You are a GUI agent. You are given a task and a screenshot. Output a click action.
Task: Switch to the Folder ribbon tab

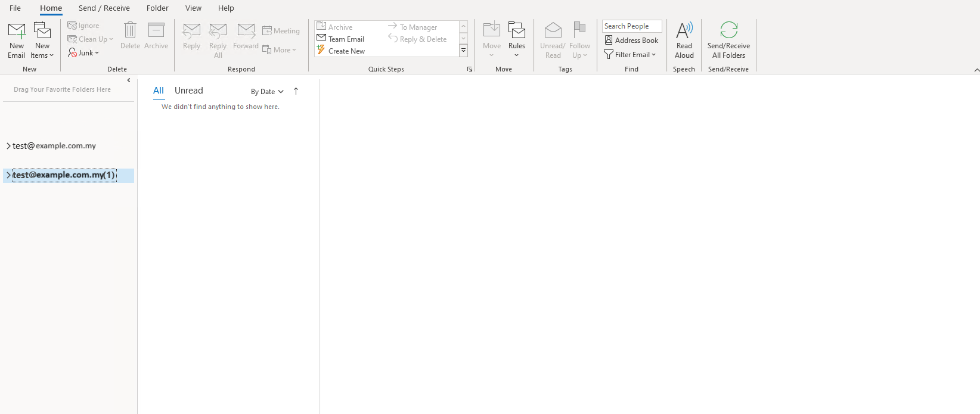pyautogui.click(x=157, y=8)
